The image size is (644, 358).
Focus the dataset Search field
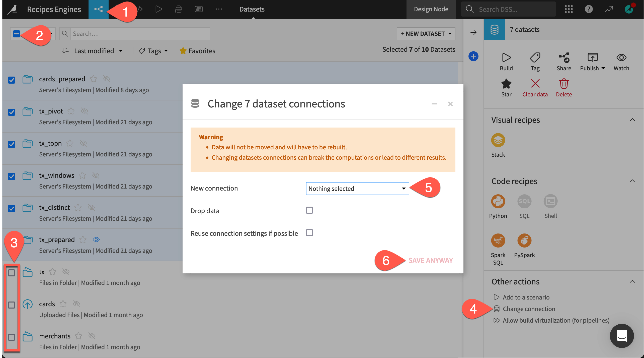140,34
